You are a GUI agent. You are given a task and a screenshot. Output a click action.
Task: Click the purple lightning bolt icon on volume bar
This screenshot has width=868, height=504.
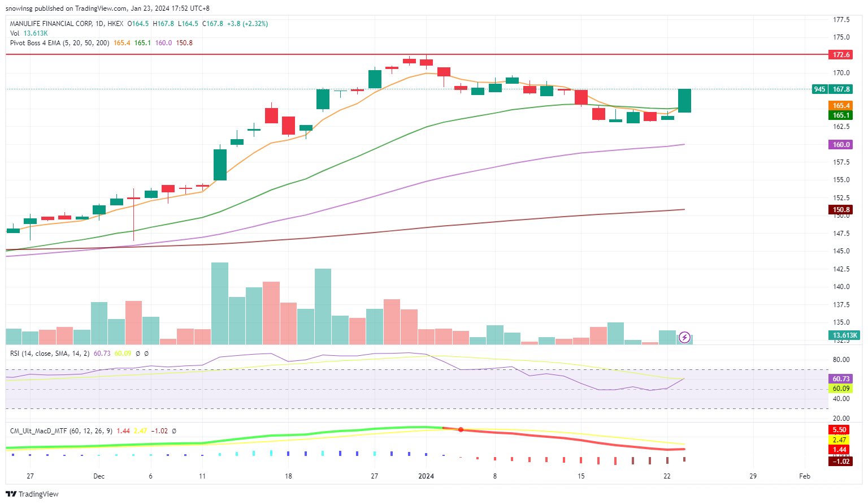tap(684, 338)
